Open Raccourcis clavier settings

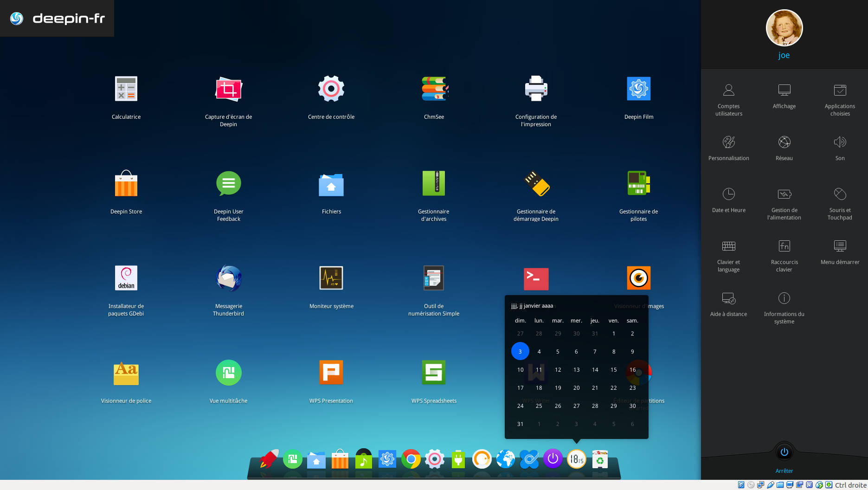point(784,256)
